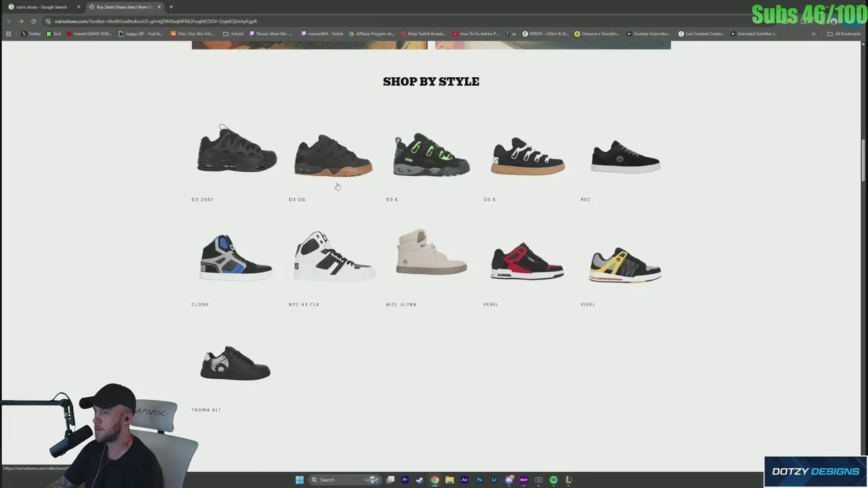Image resolution: width=868 pixels, height=488 pixels.
Task: Close the osiris shoes Google Search tab
Action: coord(79,7)
